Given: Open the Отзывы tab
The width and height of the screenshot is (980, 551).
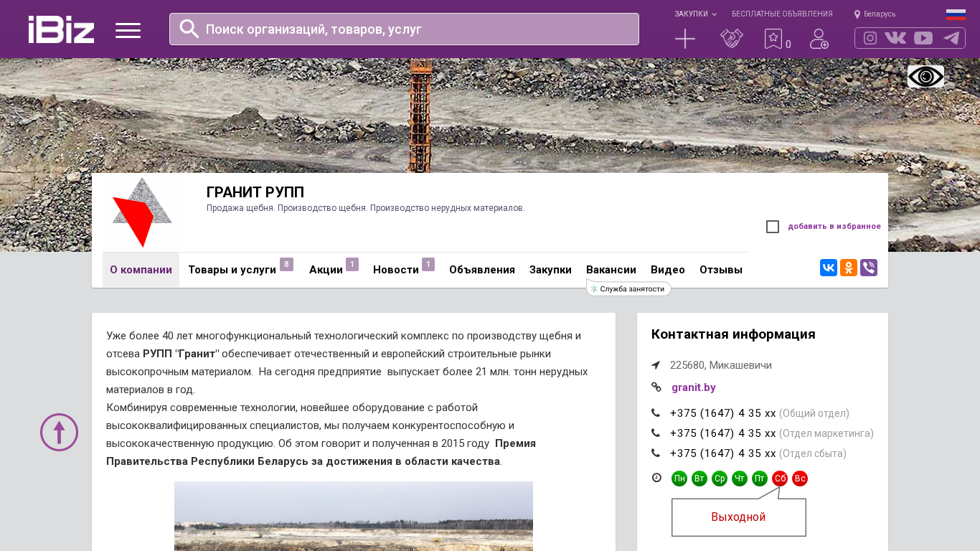Looking at the screenshot, I should [721, 270].
